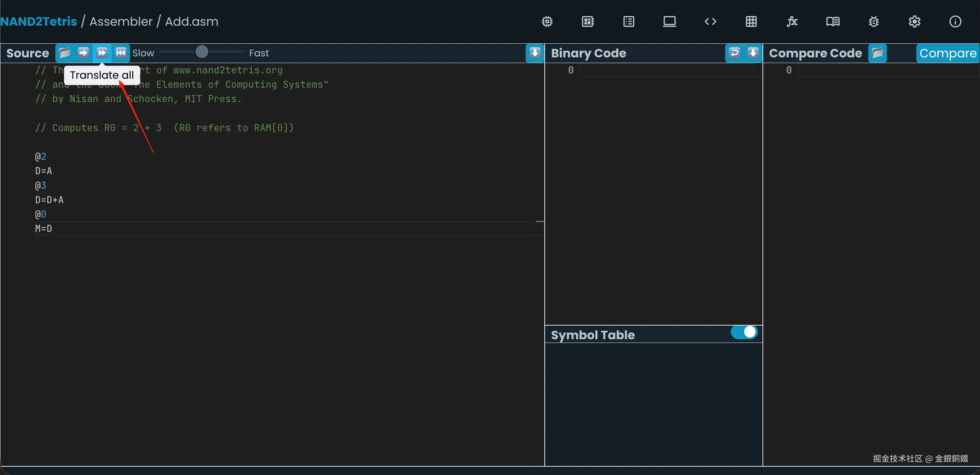
Task: Click the single-step translate arrow button
Action: point(83,52)
